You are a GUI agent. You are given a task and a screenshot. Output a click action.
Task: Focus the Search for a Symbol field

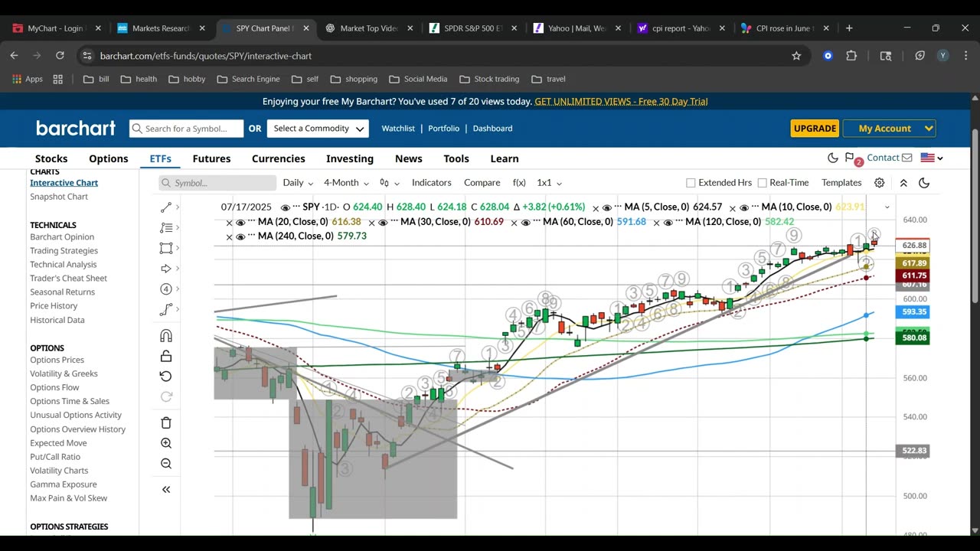[186, 129]
